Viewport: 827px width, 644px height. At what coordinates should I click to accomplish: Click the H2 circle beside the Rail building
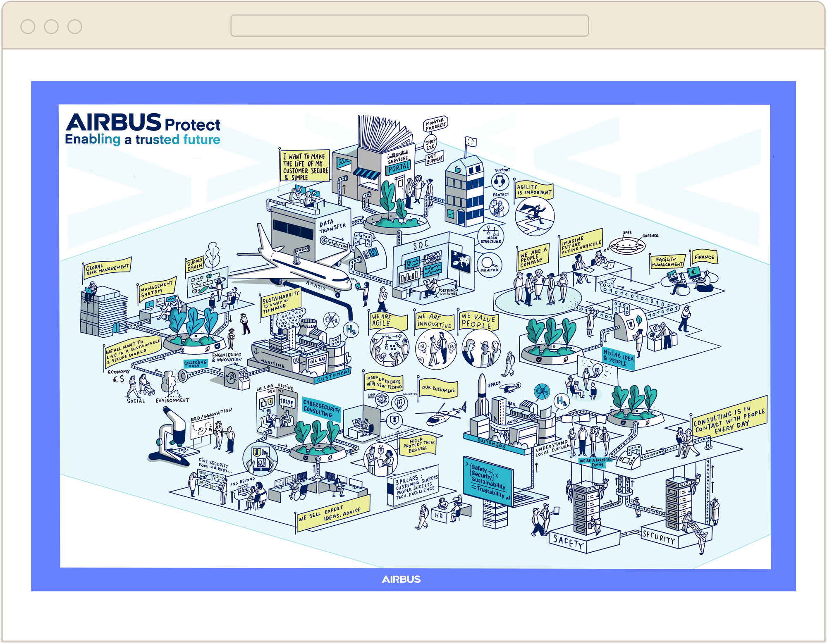point(562,401)
